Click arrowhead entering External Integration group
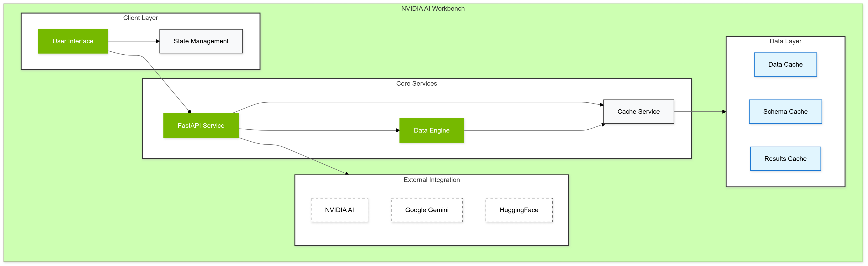This screenshot has width=868, height=266. coord(347,174)
